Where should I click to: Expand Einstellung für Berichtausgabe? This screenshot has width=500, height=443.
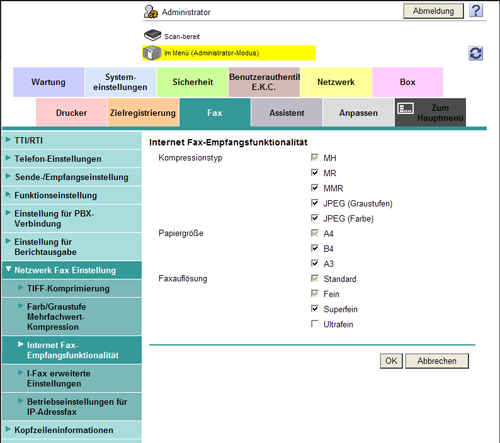pyautogui.click(x=72, y=247)
